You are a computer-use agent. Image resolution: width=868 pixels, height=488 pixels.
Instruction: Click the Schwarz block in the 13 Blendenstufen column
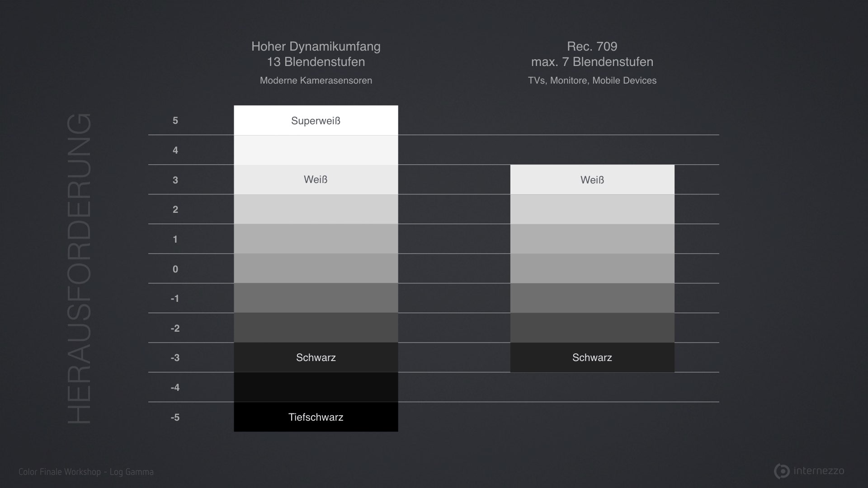coord(316,357)
